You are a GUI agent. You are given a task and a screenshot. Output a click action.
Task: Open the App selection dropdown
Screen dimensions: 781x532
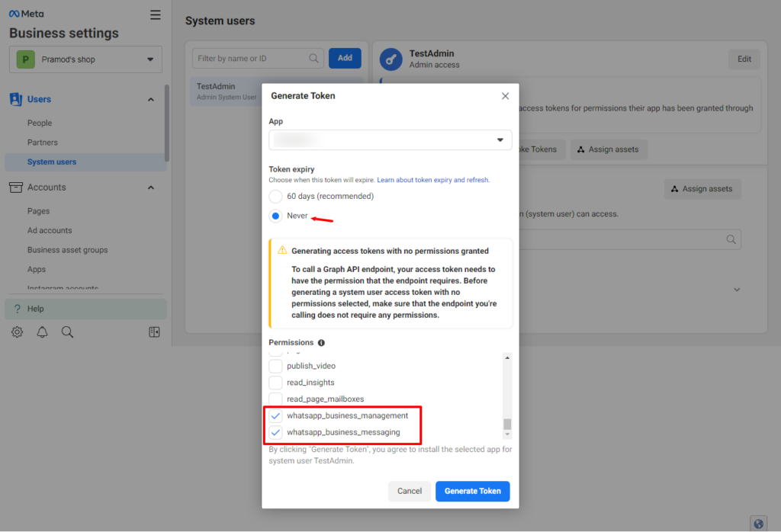point(390,140)
